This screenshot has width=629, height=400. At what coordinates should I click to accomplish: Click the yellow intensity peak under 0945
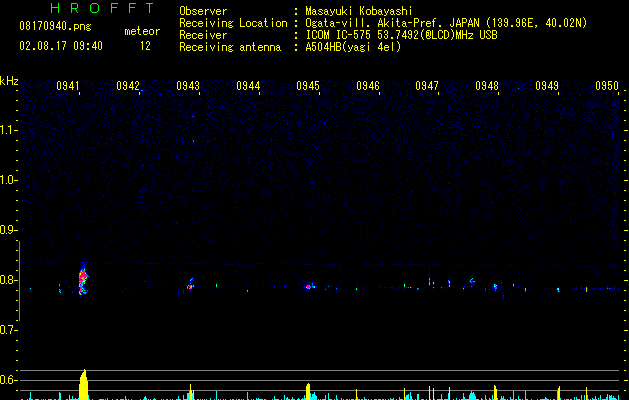(308, 392)
